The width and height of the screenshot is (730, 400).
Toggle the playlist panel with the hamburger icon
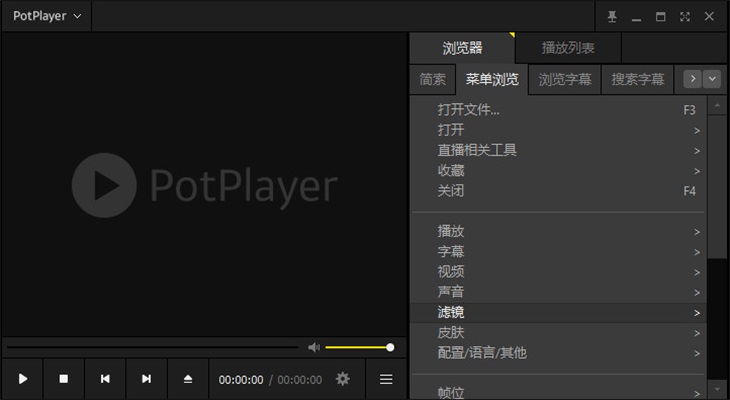point(386,379)
